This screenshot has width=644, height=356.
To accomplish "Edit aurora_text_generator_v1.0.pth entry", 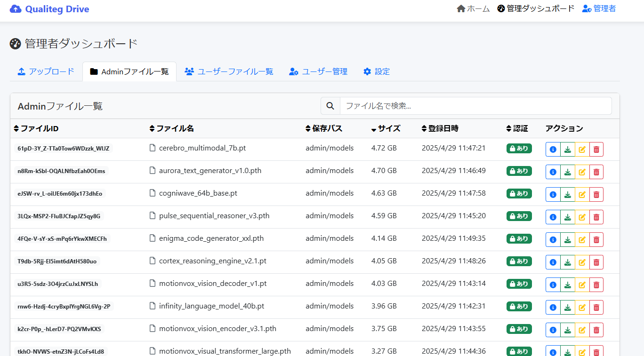I will pos(582,172).
